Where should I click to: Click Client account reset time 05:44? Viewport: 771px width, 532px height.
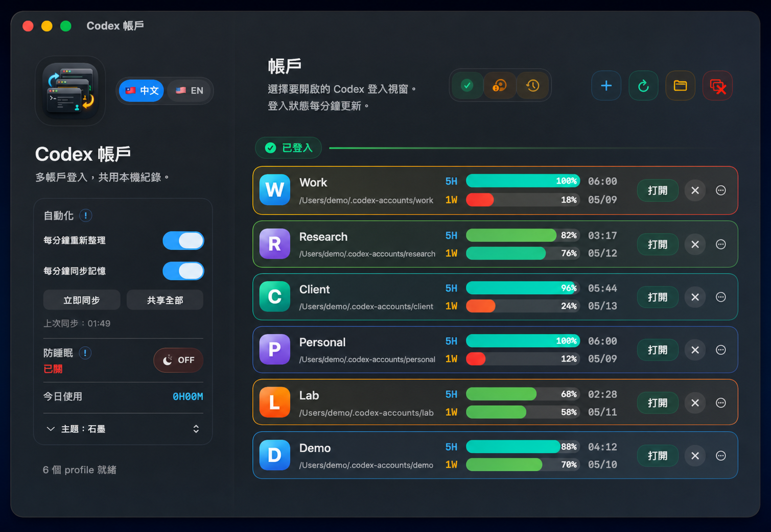pos(602,288)
